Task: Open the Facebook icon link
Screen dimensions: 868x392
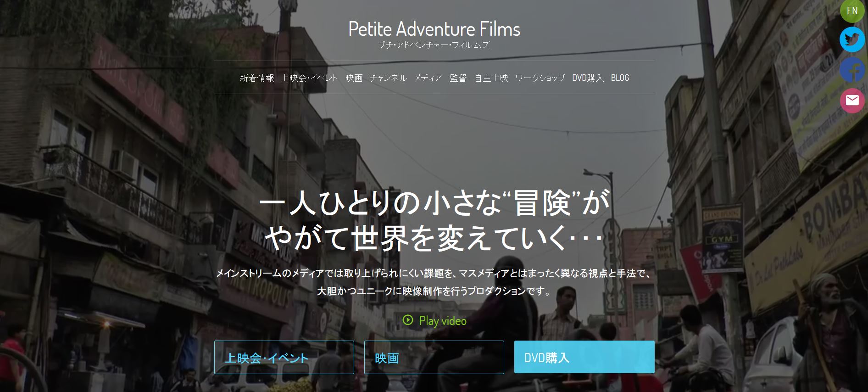Action: click(852, 70)
